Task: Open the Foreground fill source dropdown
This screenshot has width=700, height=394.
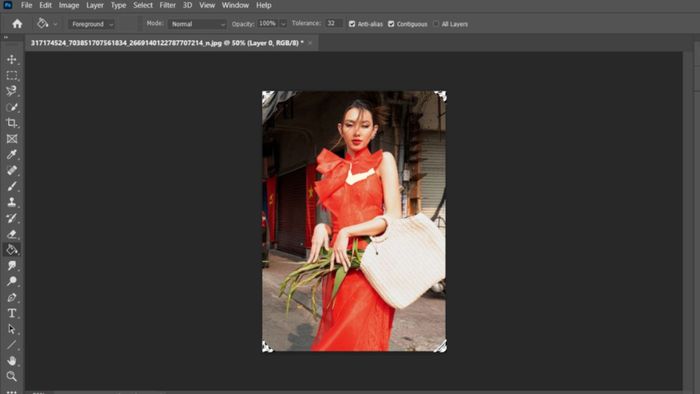Action: pos(92,24)
